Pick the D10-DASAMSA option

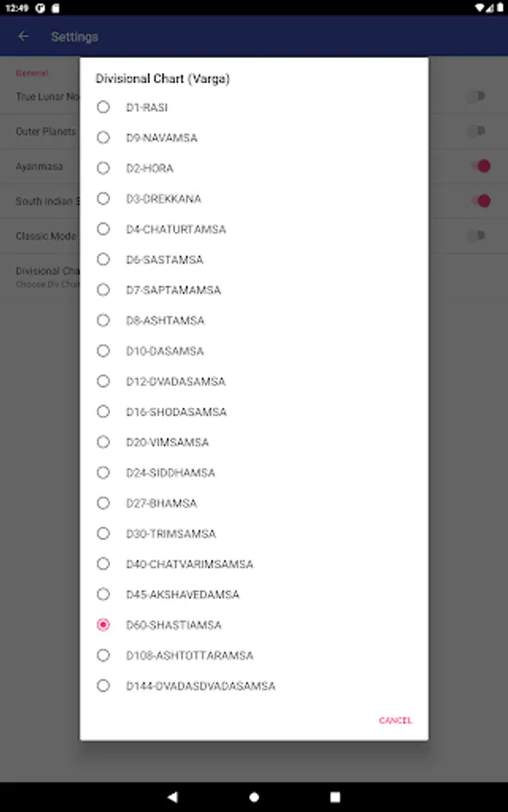tap(254, 351)
